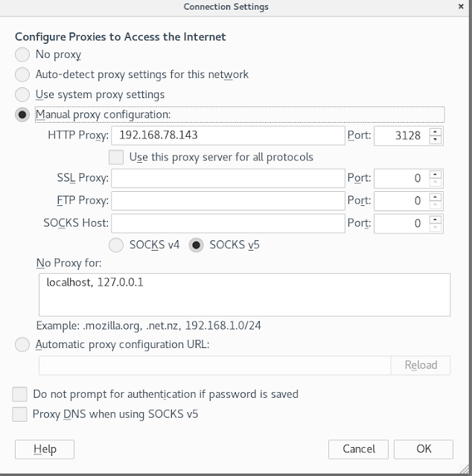The width and height of the screenshot is (472, 476).
Task: Select the No proxy radio option
Action: tap(22, 54)
